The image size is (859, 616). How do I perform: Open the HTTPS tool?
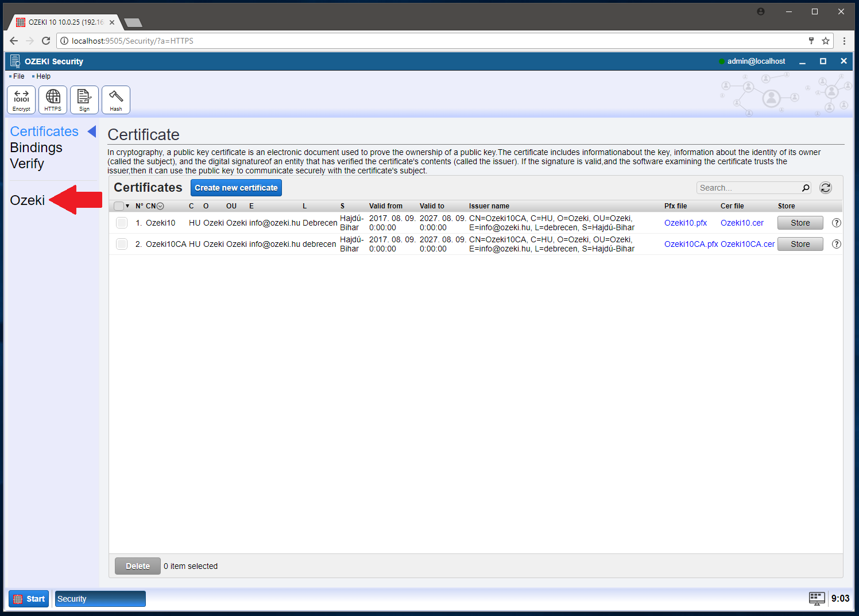[x=53, y=100]
